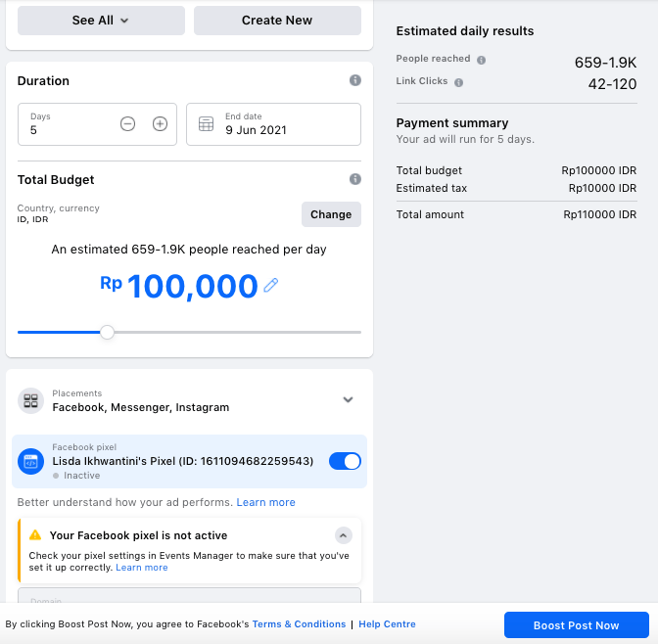
Task: Click the End date field 9 Jun 2021
Action: point(273,124)
